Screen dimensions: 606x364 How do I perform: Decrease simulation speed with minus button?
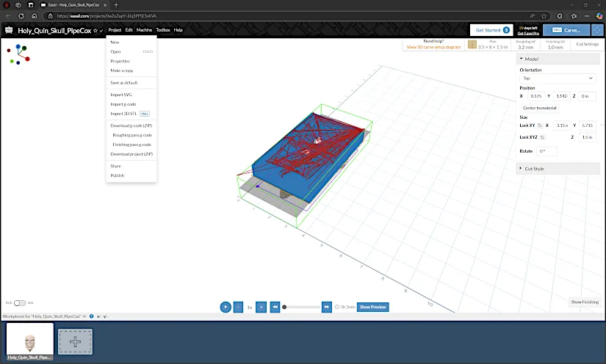pyautogui.click(x=238, y=307)
